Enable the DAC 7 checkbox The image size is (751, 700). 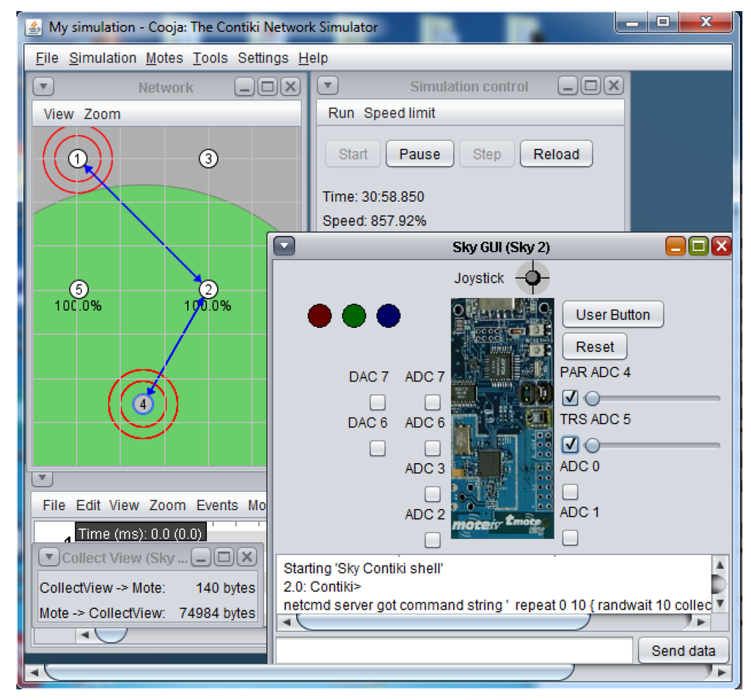point(378,402)
